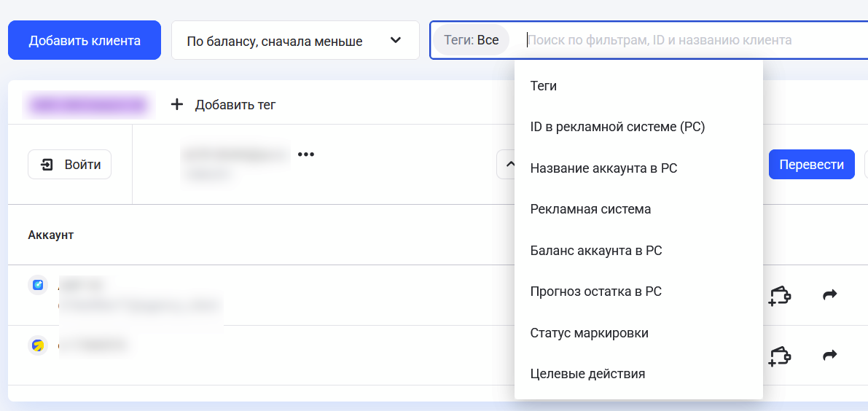Click the chevron arrow in sort dropdown

(x=395, y=40)
